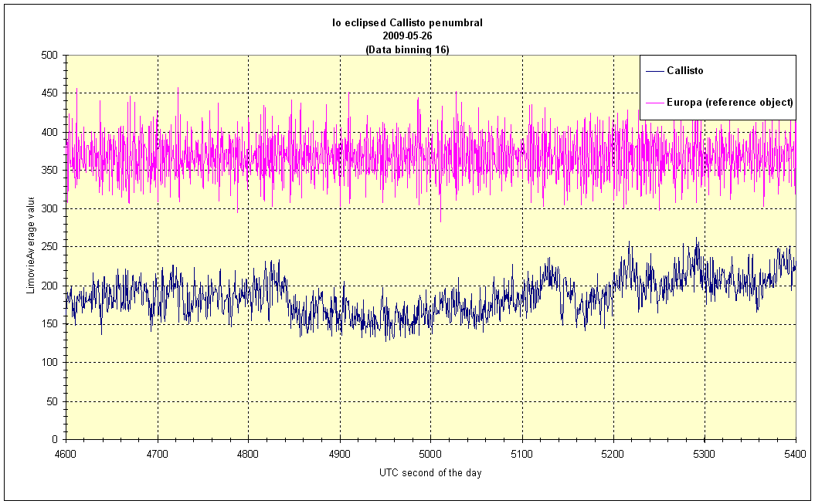Select the y-axis title 'LimovieAverage value'
This screenshot has height=504, width=815.
coord(31,245)
